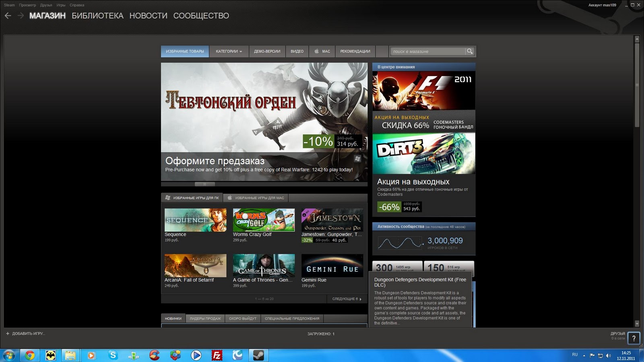Viewport: 644px width, 362px height.
Task: Click the featured banner carousel slider handle
Action: [205, 184]
